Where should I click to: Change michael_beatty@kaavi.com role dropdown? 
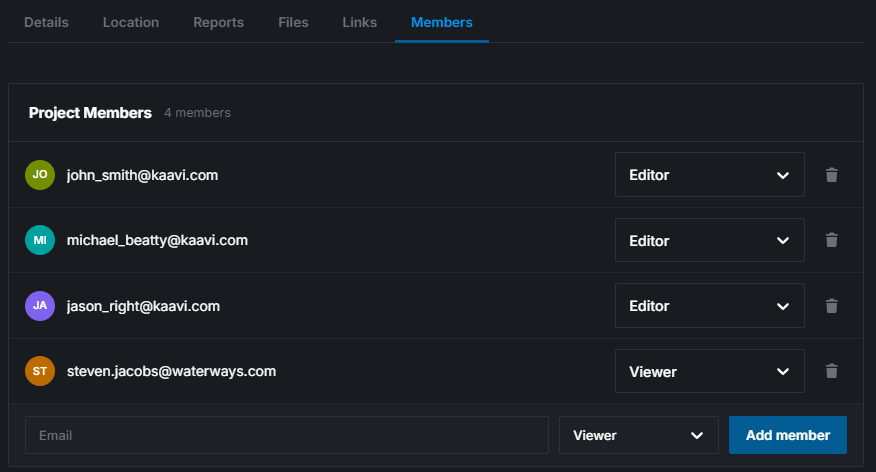coord(710,240)
